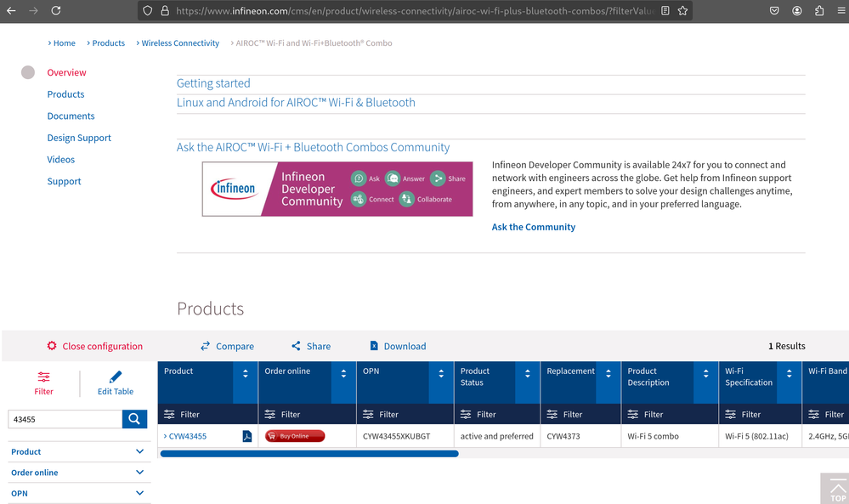
Task: Expand the Product filter section
Action: tap(139, 451)
